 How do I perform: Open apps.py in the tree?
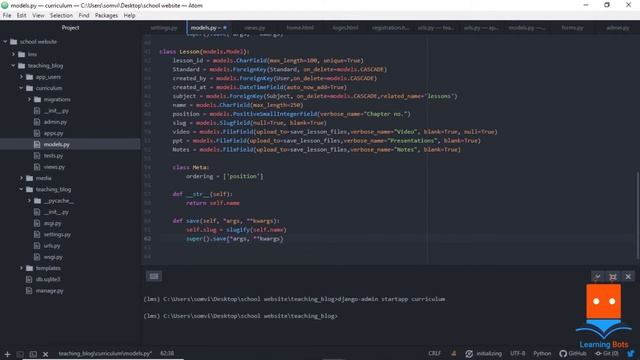pos(53,133)
